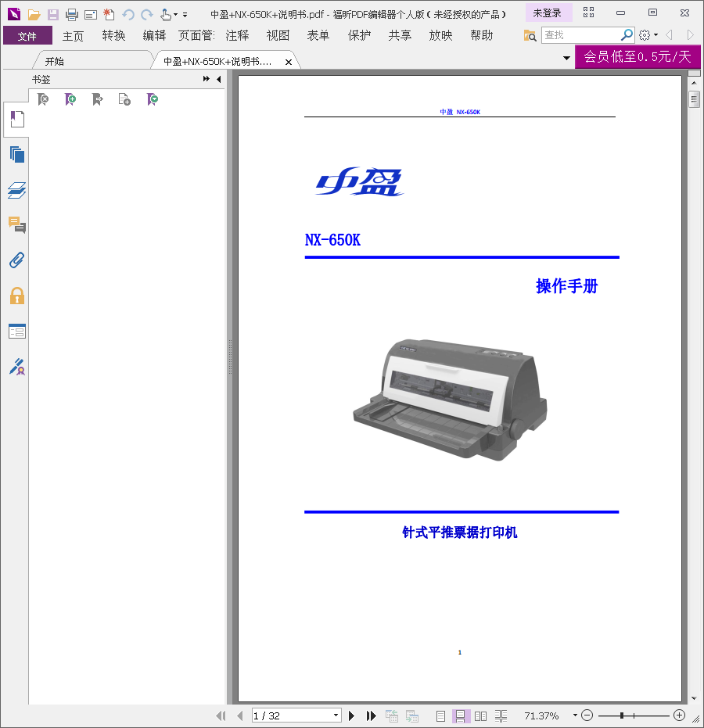Click the redo arrow in quick toolbar
The height and width of the screenshot is (728, 704).
point(147,14)
